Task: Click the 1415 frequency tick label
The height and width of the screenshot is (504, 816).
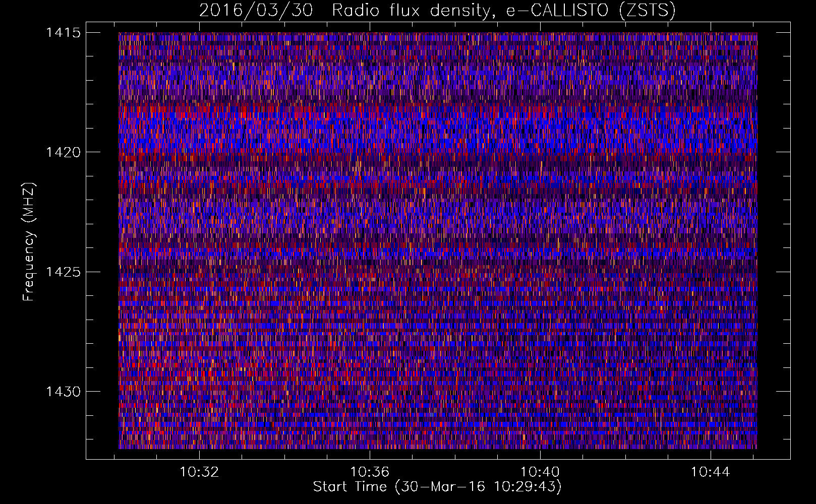Action: tap(64, 33)
